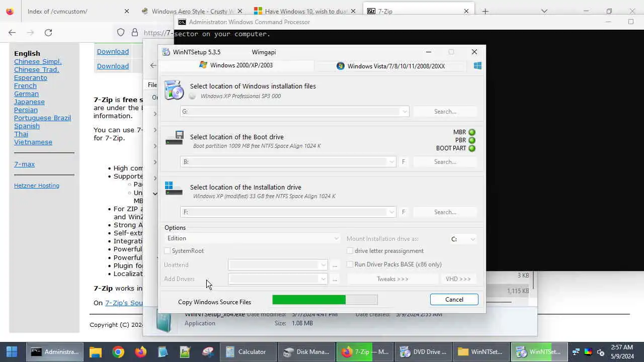The image size is (644, 362).
Task: Switch to the DVD Drive taskbar window
Action: [424, 352]
